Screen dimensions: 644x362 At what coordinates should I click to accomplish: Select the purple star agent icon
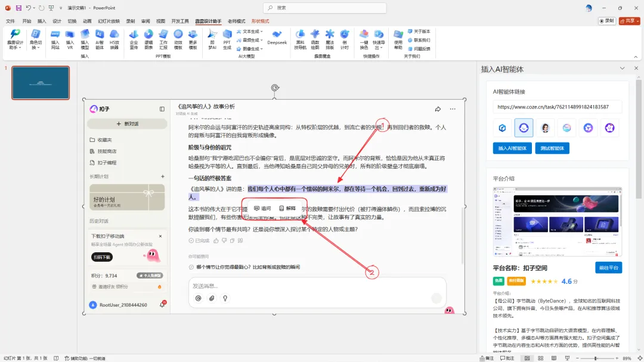pos(609,128)
